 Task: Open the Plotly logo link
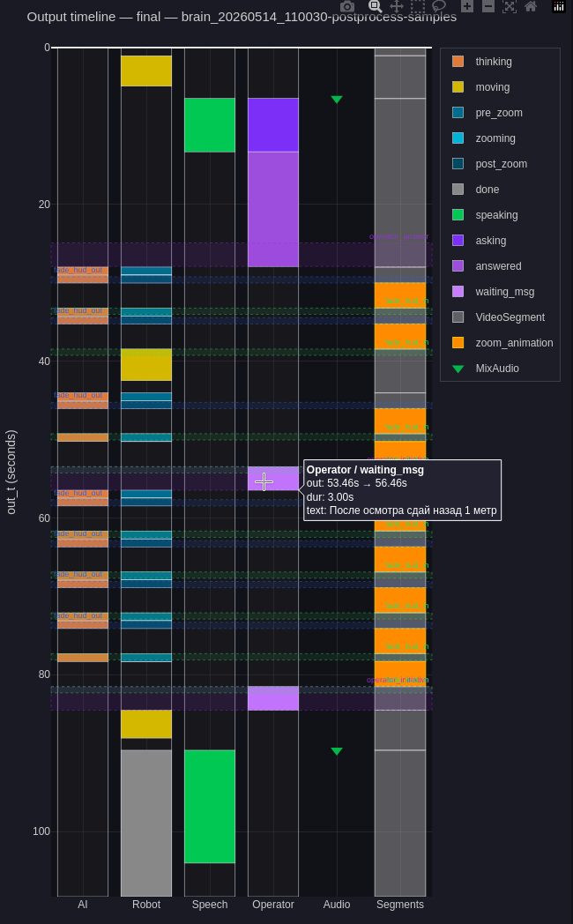558,6
